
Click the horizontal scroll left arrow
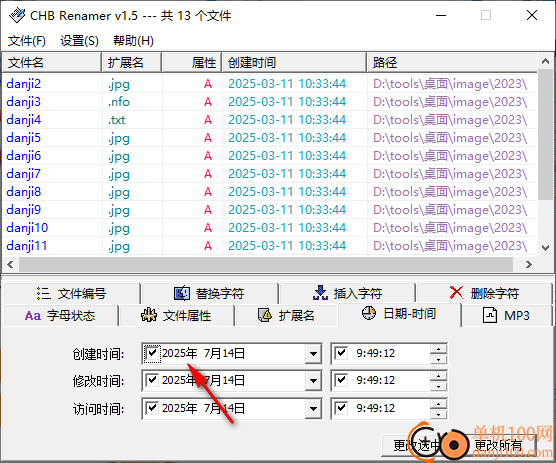click(x=10, y=264)
